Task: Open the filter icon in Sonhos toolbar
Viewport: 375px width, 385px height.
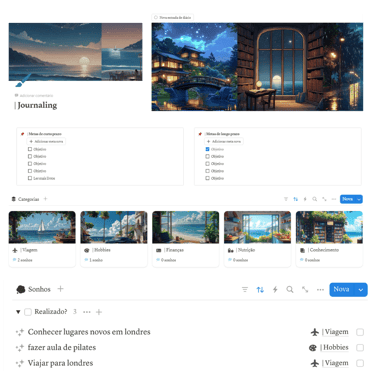Action: (x=245, y=289)
